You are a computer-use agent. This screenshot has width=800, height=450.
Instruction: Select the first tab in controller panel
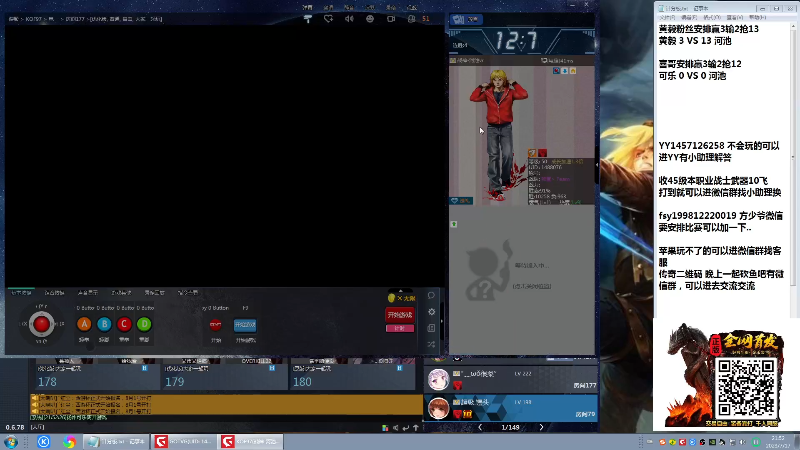(x=21, y=293)
